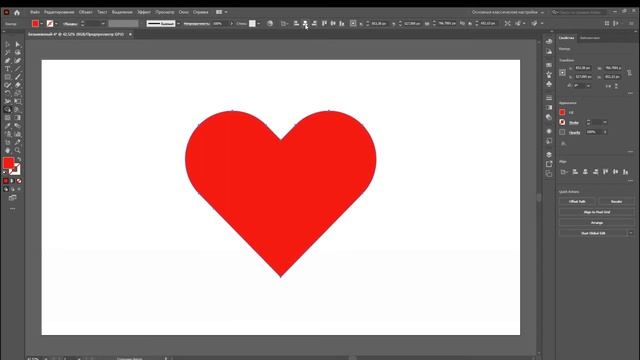Select the Pen tool

(x=8, y=60)
